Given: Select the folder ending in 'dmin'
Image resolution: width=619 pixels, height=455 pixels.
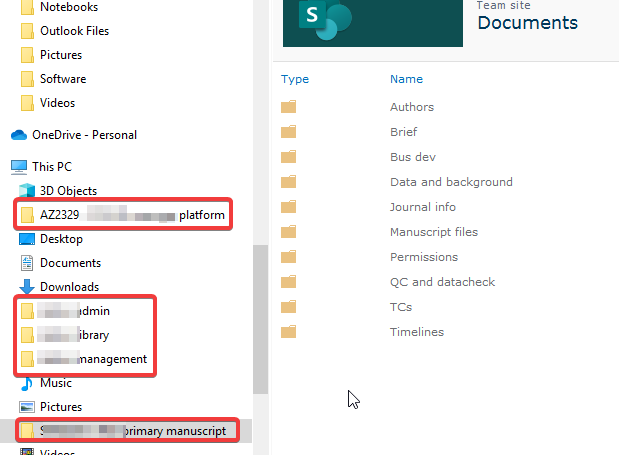Looking at the screenshot, I should coord(66,311).
